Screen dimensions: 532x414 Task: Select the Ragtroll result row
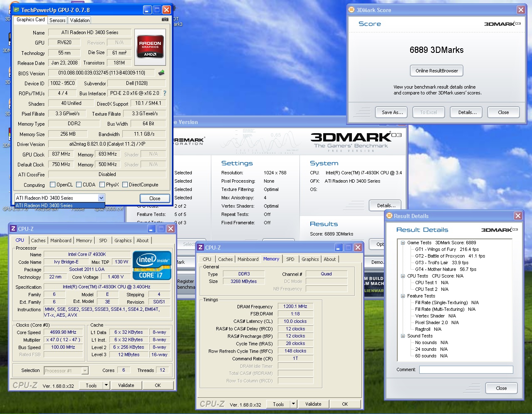click(428, 329)
